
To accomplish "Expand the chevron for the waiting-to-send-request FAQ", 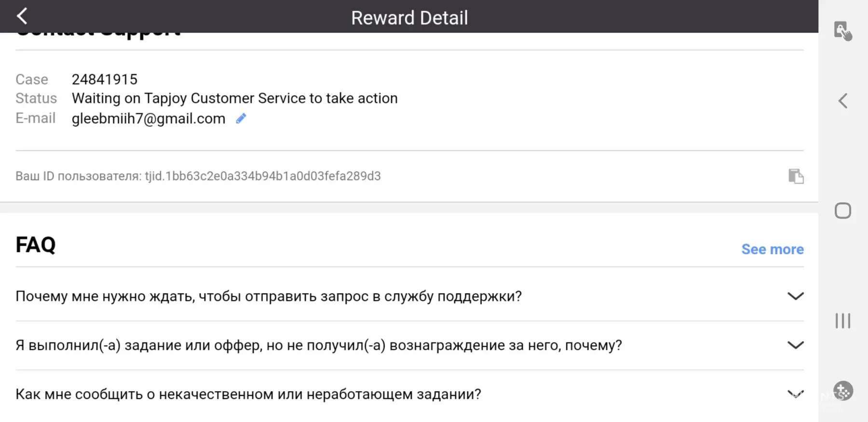I will coord(795,296).
